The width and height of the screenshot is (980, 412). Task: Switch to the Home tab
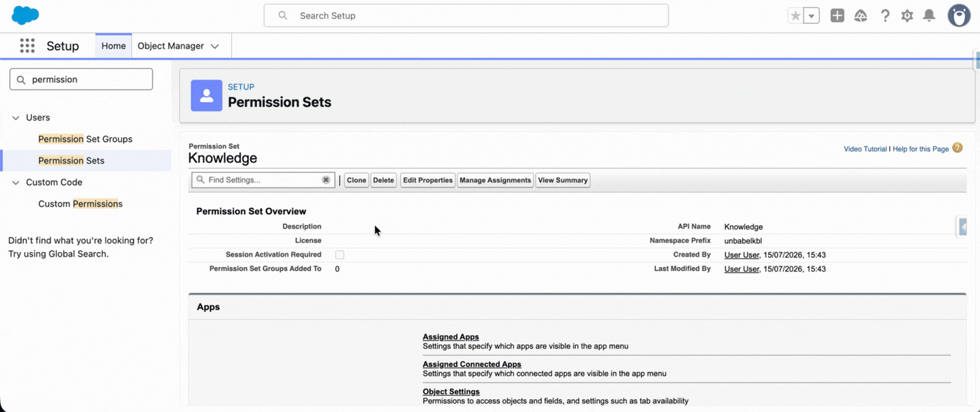[x=114, y=46]
